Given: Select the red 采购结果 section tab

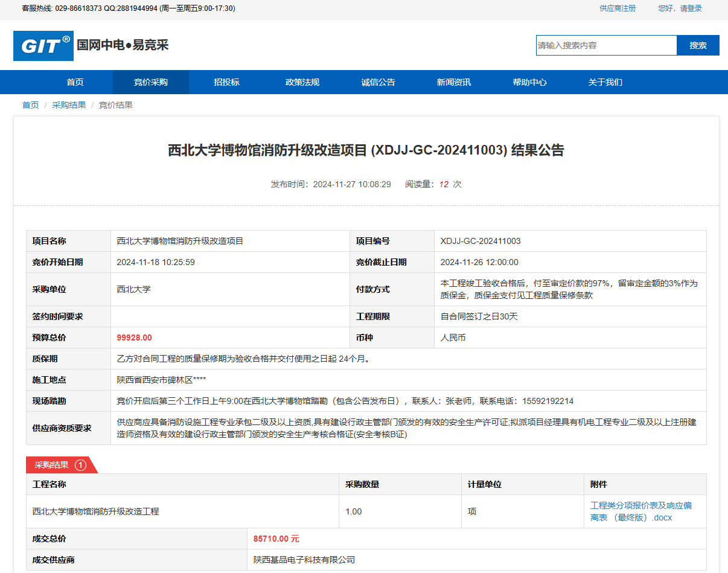Looking at the screenshot, I should [x=52, y=465].
